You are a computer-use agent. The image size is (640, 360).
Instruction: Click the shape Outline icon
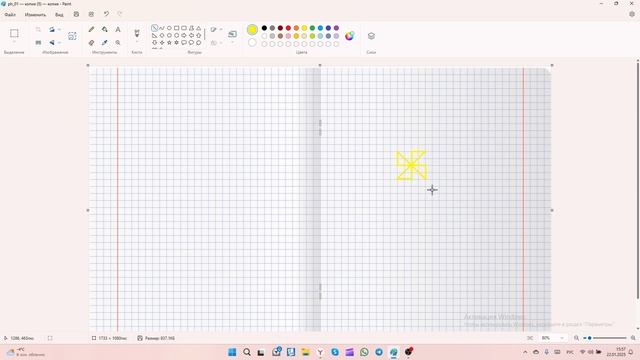point(213,29)
